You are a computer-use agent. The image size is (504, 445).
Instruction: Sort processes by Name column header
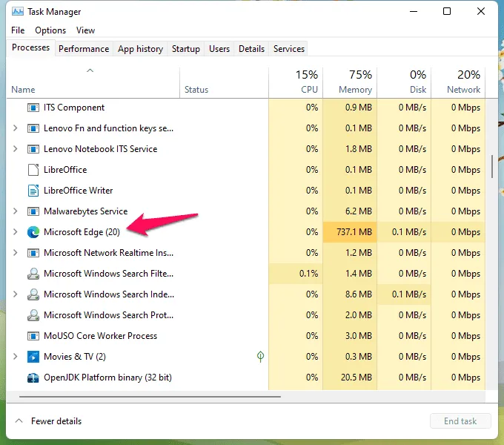click(x=93, y=82)
